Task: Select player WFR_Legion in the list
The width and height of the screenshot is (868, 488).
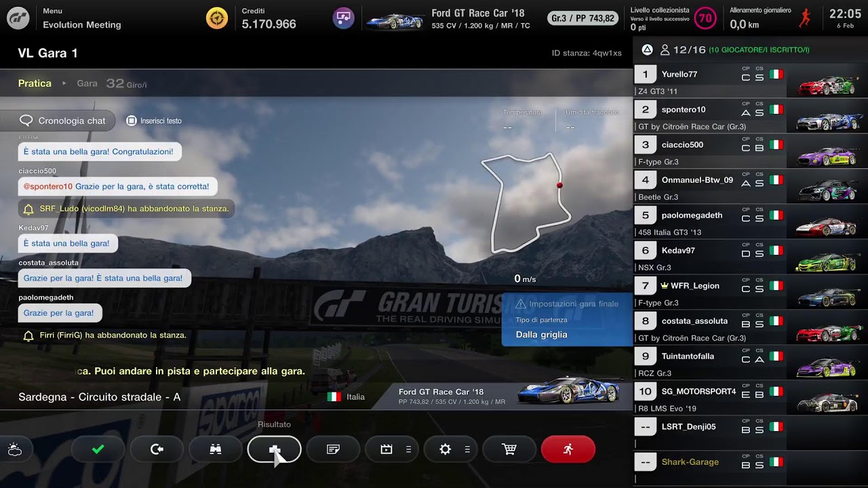Action: point(751,293)
